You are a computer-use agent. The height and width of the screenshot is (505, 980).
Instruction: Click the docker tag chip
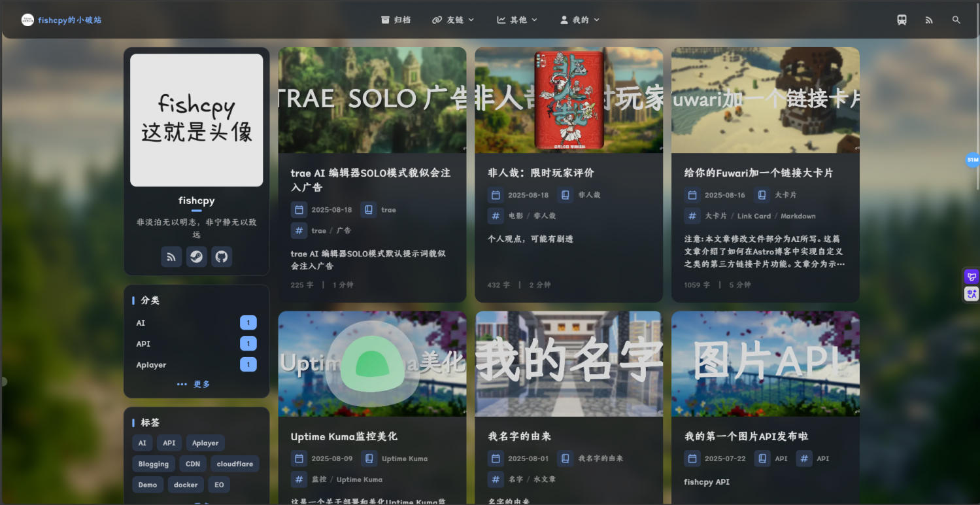[186, 485]
